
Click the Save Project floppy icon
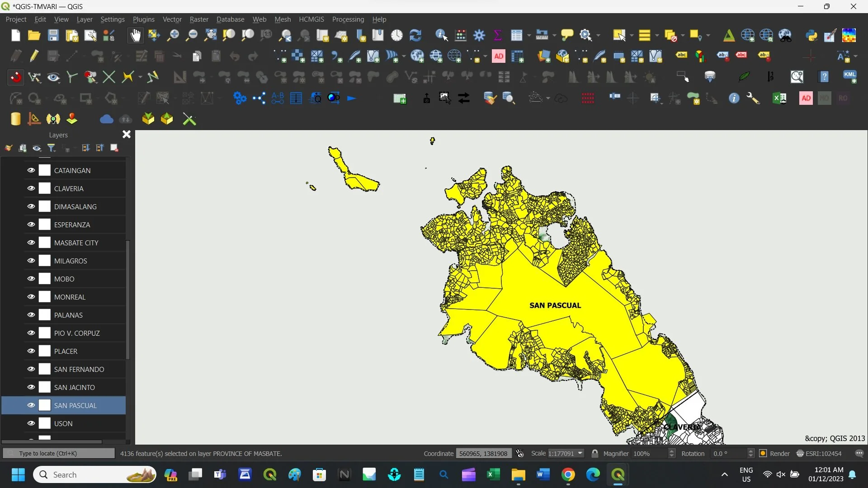53,35
